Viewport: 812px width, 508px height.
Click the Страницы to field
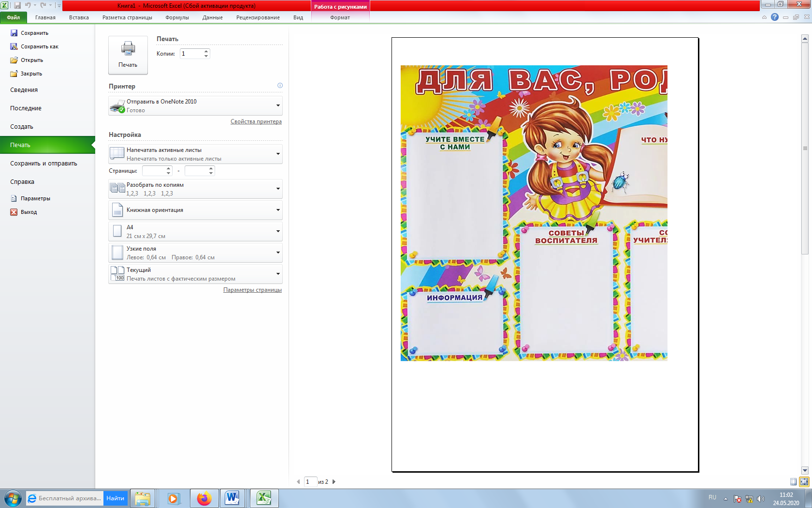(x=196, y=171)
